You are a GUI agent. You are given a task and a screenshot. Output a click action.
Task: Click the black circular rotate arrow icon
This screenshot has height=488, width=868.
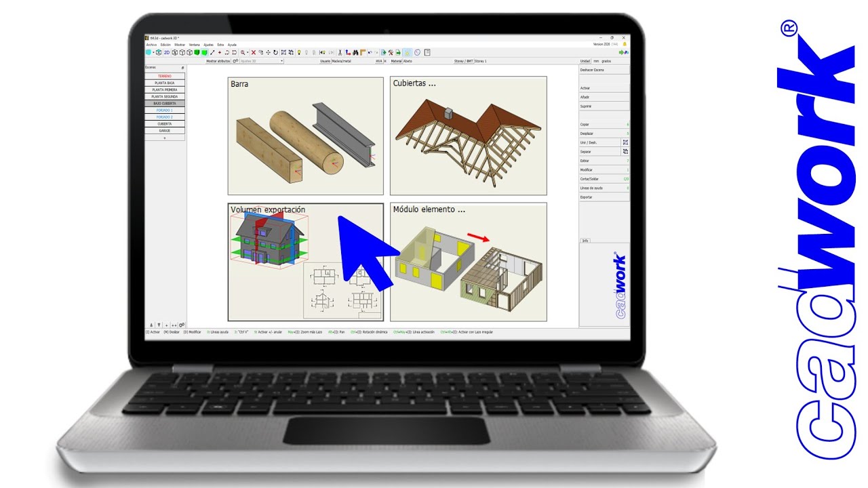[x=275, y=52]
